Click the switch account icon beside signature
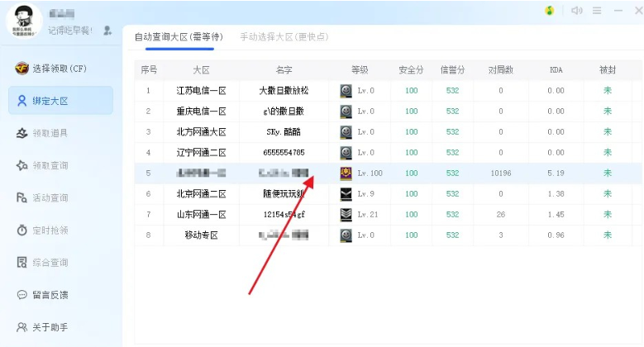The height and width of the screenshot is (347, 644). [107, 31]
